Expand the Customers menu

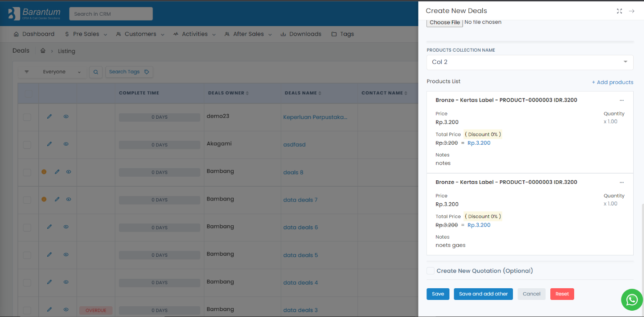click(x=140, y=34)
